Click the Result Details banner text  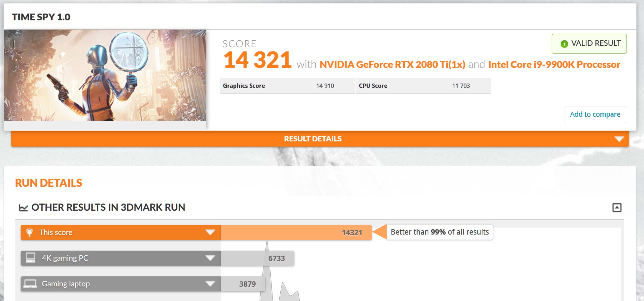pyautogui.click(x=313, y=139)
